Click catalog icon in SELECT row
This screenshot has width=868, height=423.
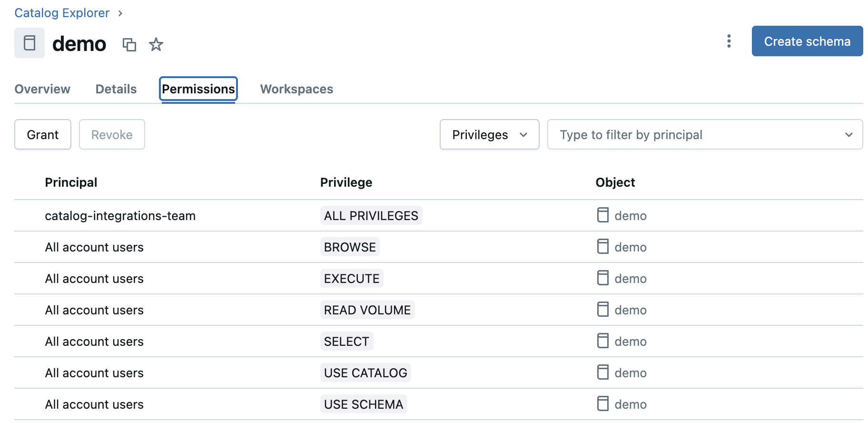(602, 341)
